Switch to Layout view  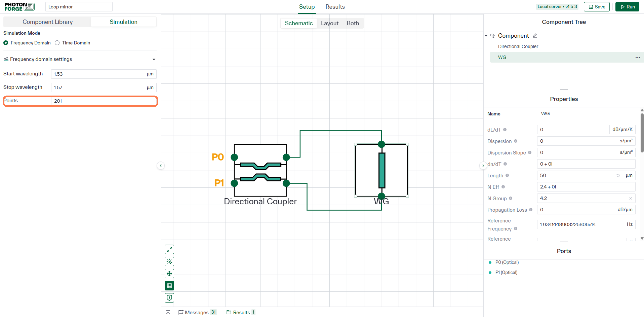[330, 23]
